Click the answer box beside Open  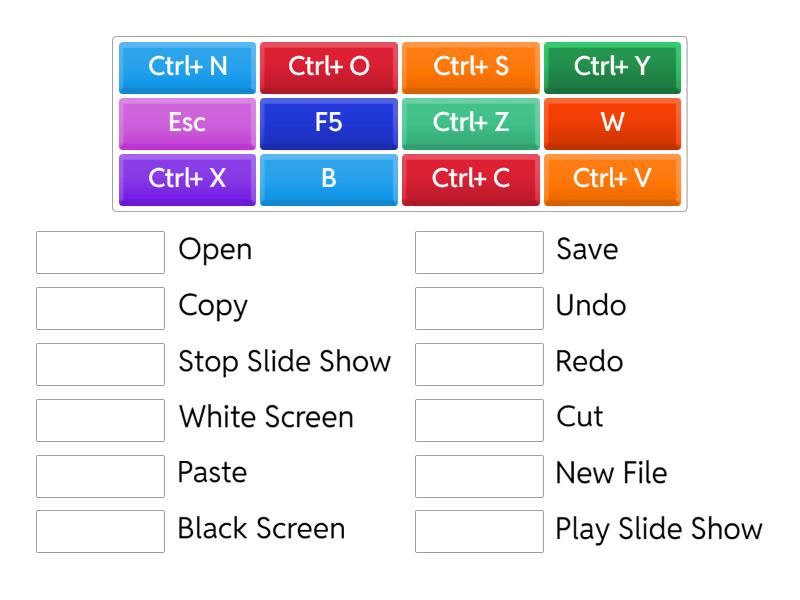[99, 251]
